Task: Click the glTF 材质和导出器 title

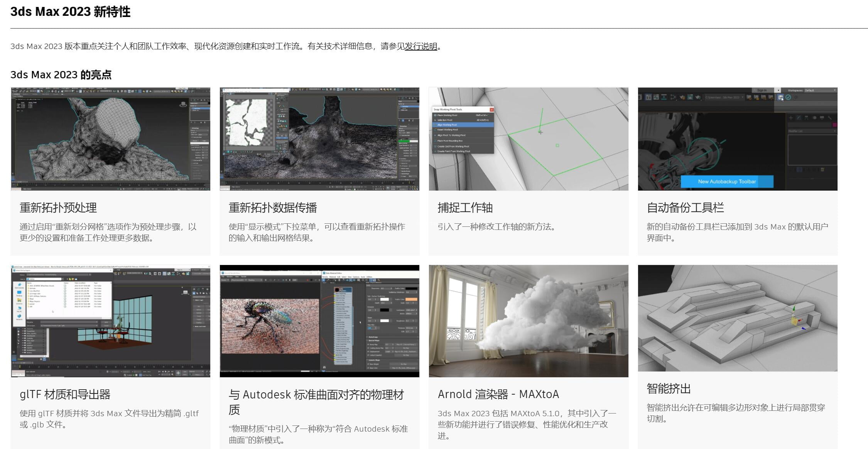Action: pos(65,395)
